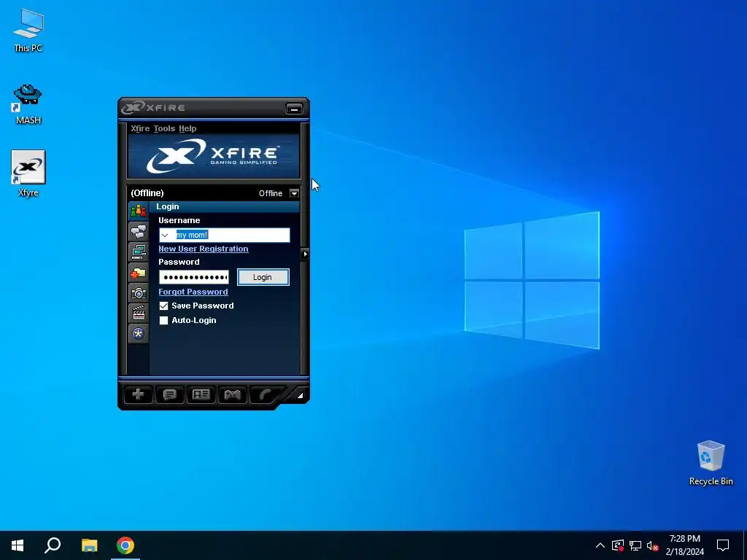The height and width of the screenshot is (560, 747).
Task: Open the Help menu
Action: click(187, 128)
